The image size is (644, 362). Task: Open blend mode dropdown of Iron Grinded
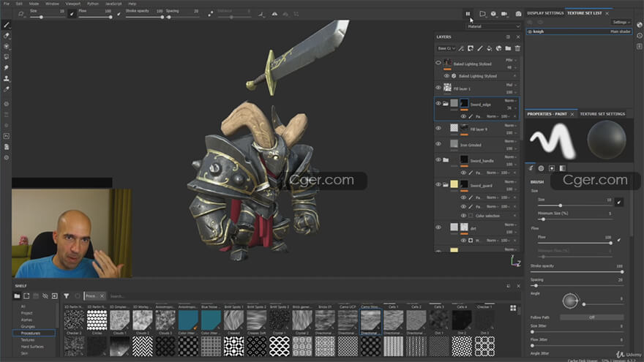pos(511,141)
